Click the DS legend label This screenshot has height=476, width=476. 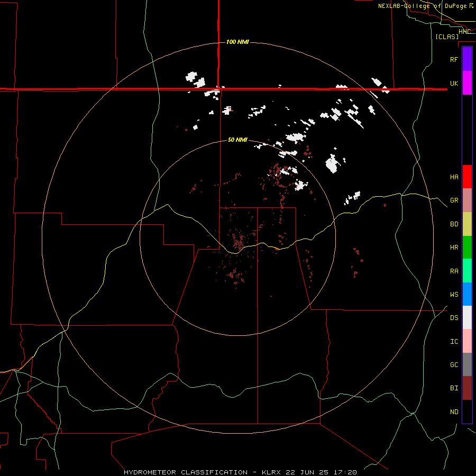tap(454, 318)
